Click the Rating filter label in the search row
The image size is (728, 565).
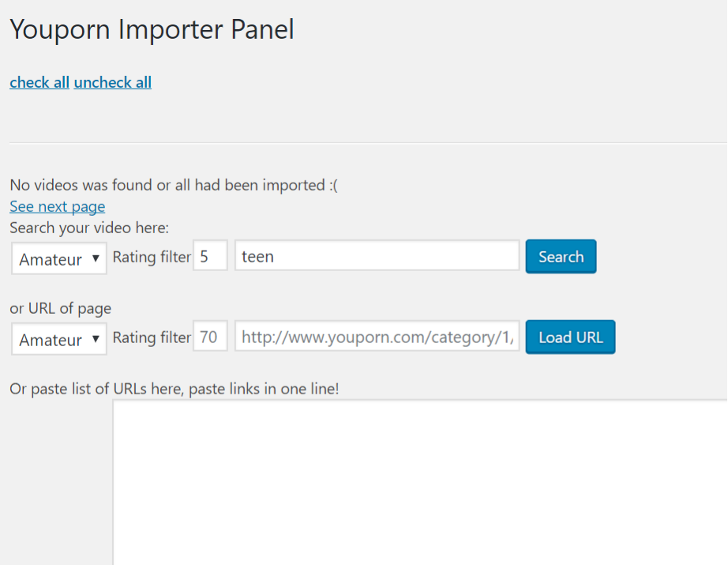point(152,257)
